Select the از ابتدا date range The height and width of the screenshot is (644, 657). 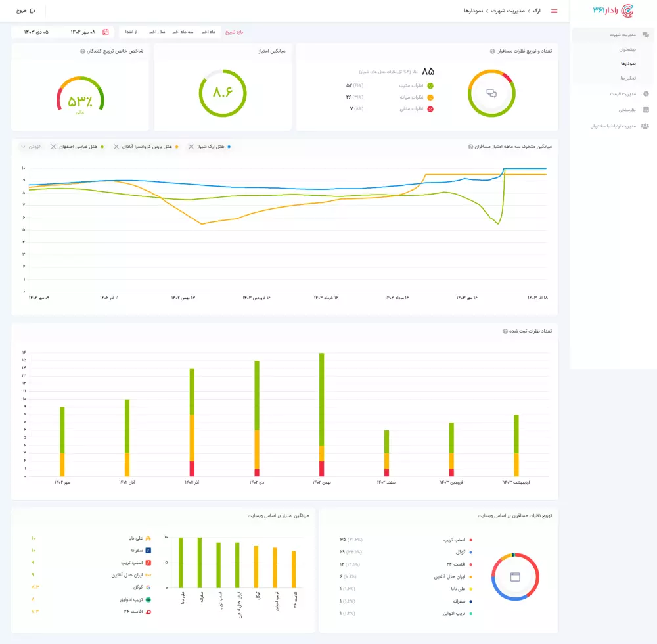point(131,32)
